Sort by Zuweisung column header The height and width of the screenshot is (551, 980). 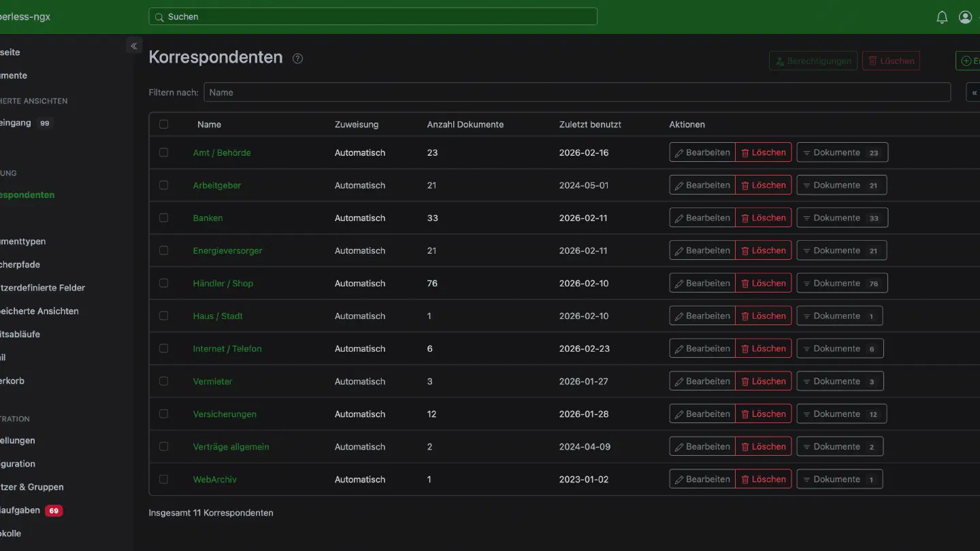[357, 124]
